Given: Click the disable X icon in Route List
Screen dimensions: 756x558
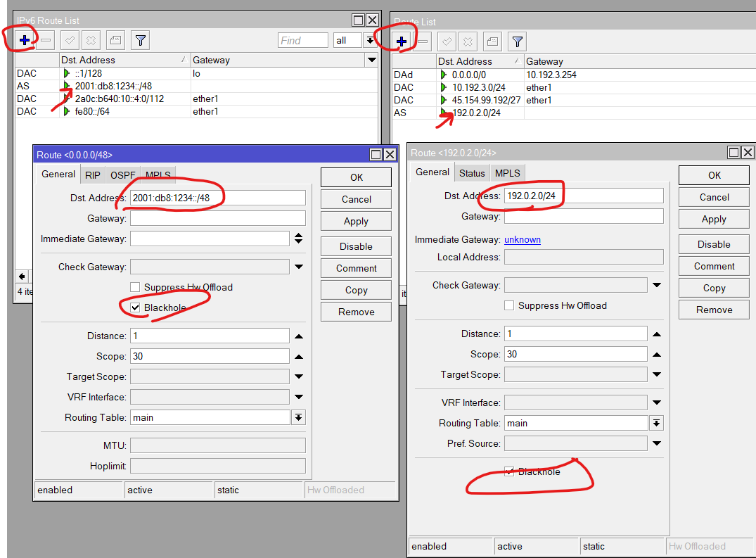Looking at the screenshot, I should point(468,42).
